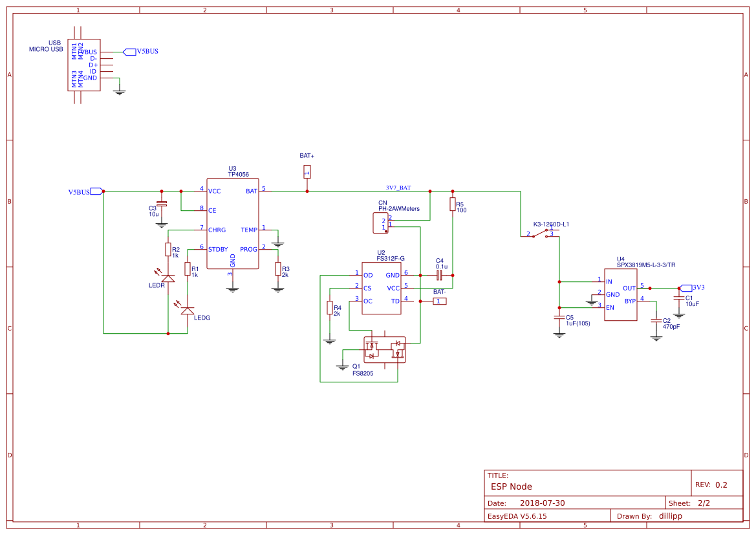Image resolution: width=756 pixels, height=535 pixels.
Task: Click the OD pin label on U2
Action: [368, 276]
